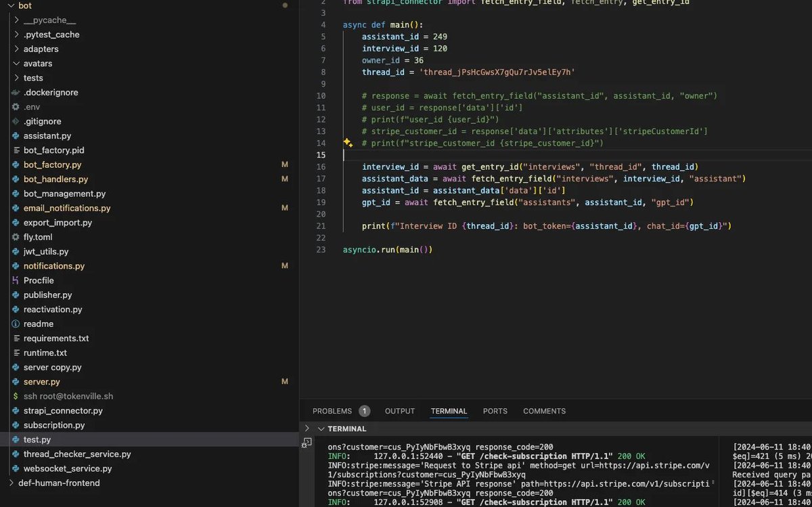Click the Python icon beside assistant.py
This screenshot has width=812, height=507.
click(x=16, y=136)
